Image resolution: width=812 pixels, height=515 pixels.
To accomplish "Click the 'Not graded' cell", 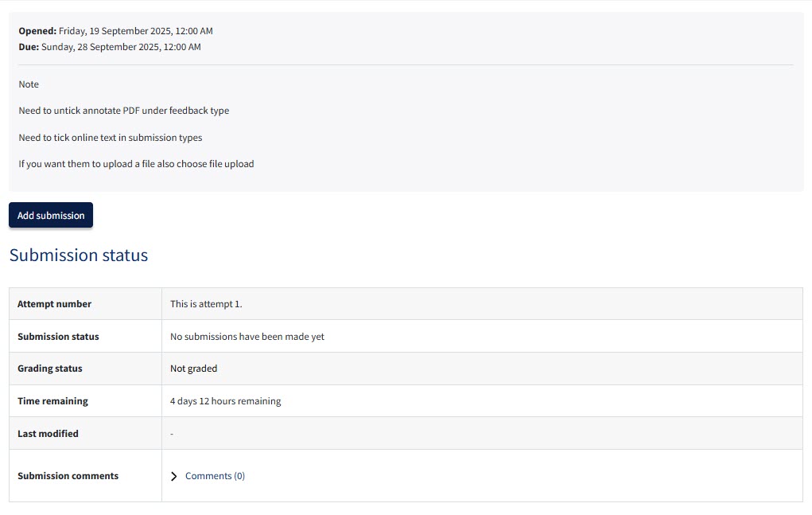I will (x=193, y=369).
